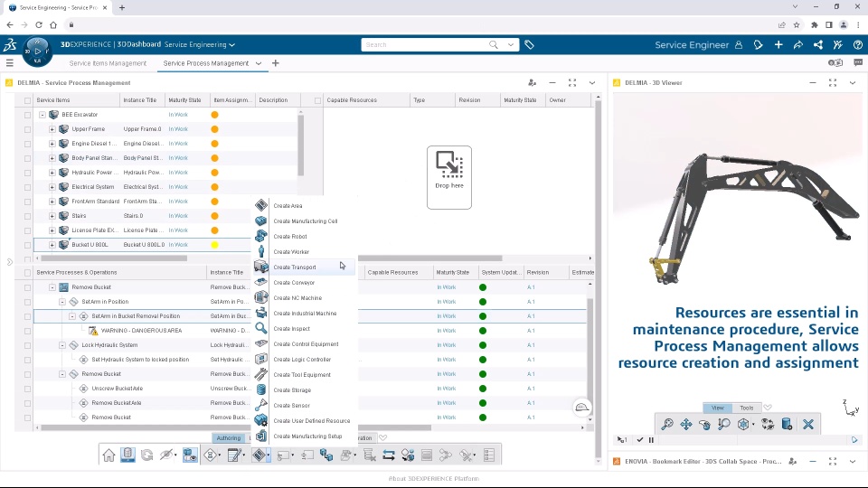Tick the Service Processes & Operations header checkbox
The width and height of the screenshot is (868, 488).
coord(28,273)
